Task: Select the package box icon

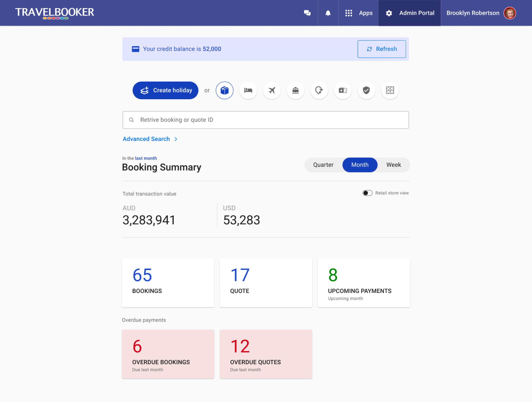Action: tap(224, 90)
